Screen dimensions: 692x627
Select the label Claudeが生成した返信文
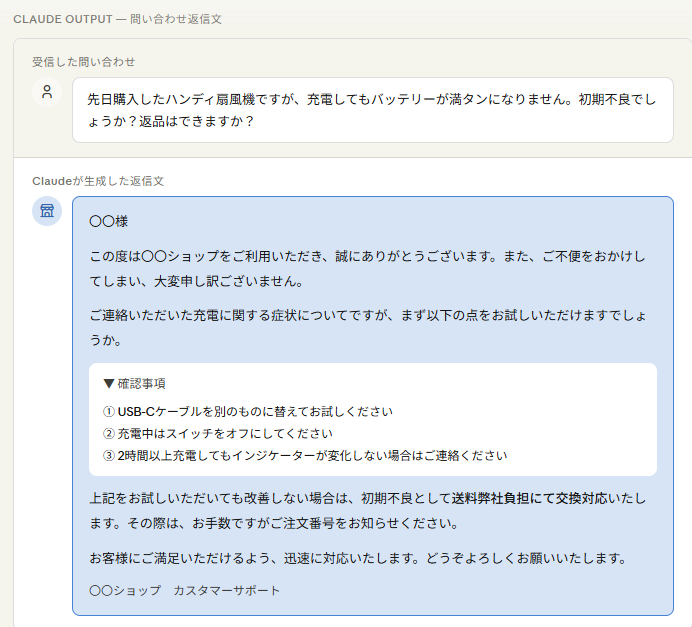[x=98, y=181]
